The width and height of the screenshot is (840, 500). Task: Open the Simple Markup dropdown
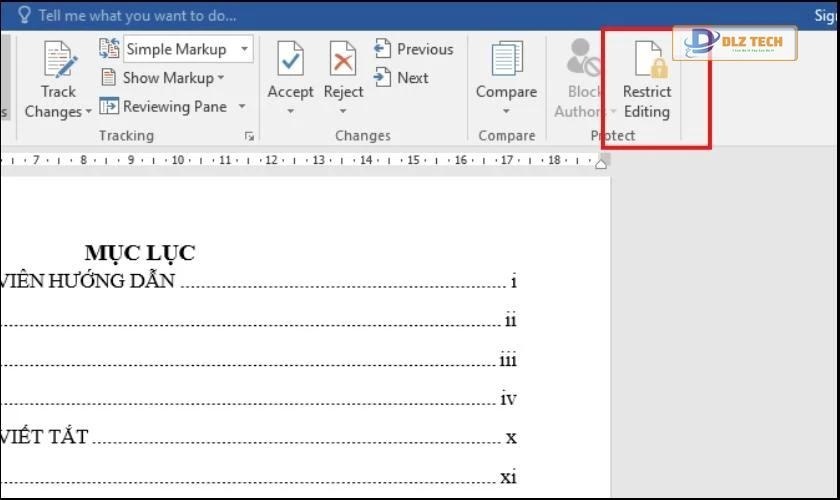point(245,49)
